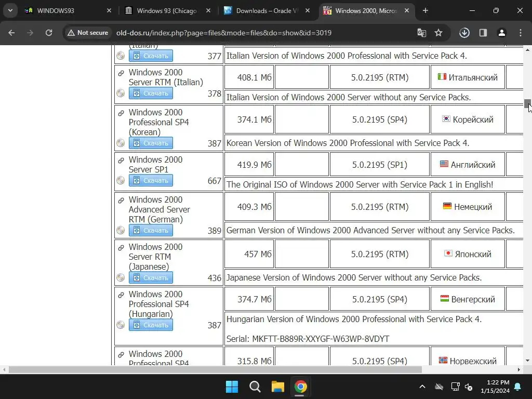Click Скачать for Windows 2000 Server SP1
The image size is (532, 399).
tap(151, 180)
